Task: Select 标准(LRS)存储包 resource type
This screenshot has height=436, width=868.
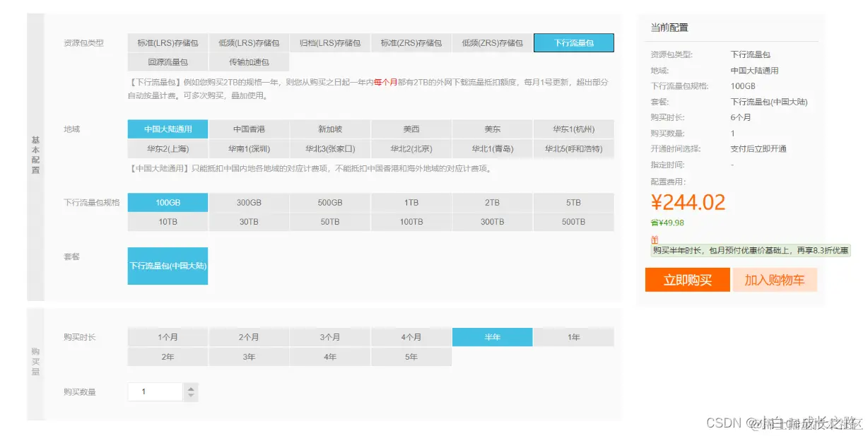Action: point(168,43)
